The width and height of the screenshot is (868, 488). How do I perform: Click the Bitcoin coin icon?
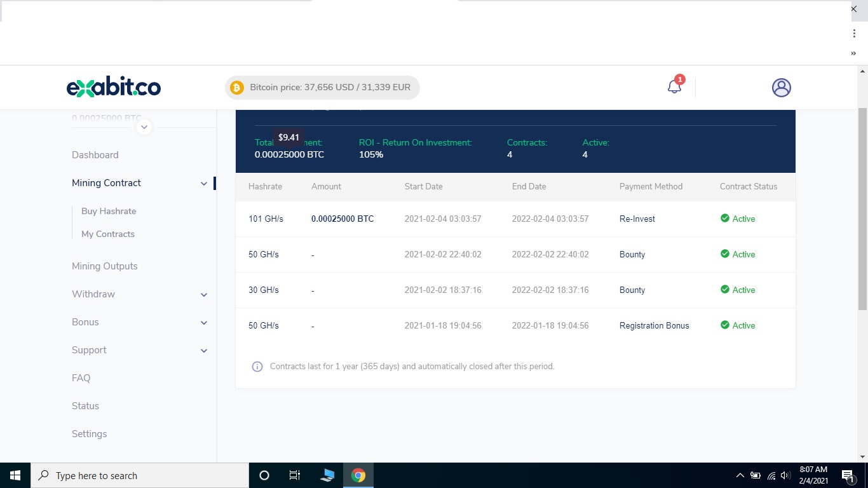pos(237,88)
